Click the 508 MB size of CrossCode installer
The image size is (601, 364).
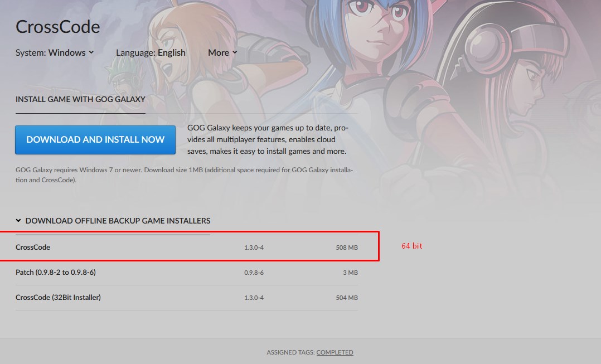click(347, 247)
